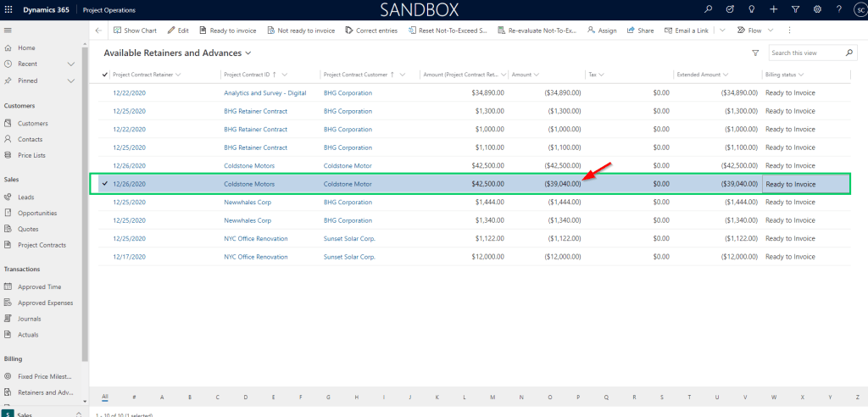This screenshot has height=417, width=868.
Task: Open Project Contracts in the sidebar
Action: 42,245
